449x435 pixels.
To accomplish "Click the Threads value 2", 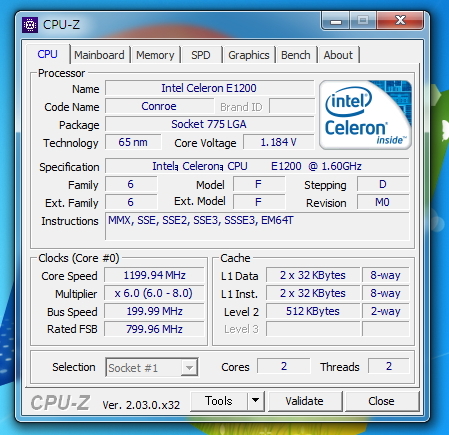I will coord(389,366).
